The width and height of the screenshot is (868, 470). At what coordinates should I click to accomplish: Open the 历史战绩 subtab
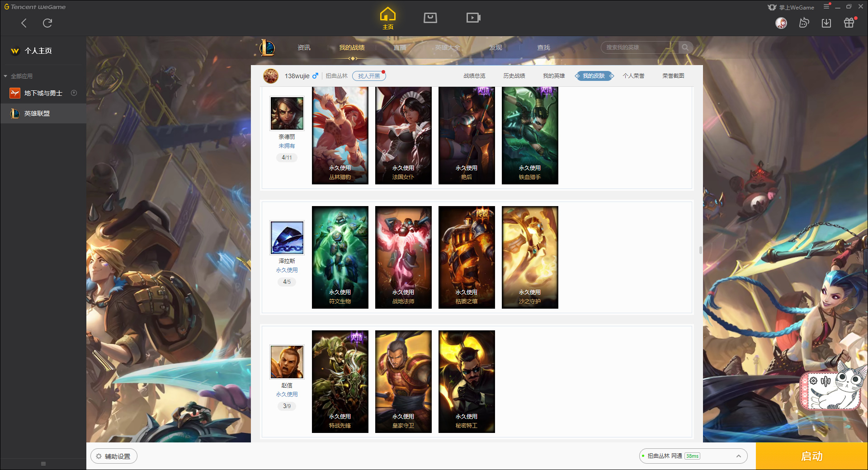point(514,76)
